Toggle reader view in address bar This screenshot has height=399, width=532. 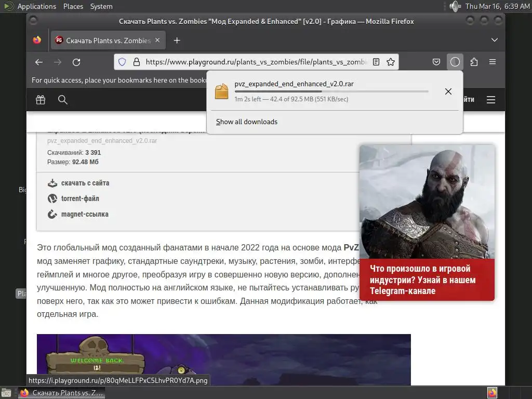[x=376, y=62]
